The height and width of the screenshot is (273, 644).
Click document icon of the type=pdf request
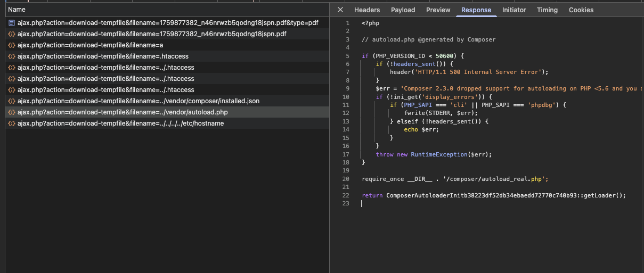12,23
